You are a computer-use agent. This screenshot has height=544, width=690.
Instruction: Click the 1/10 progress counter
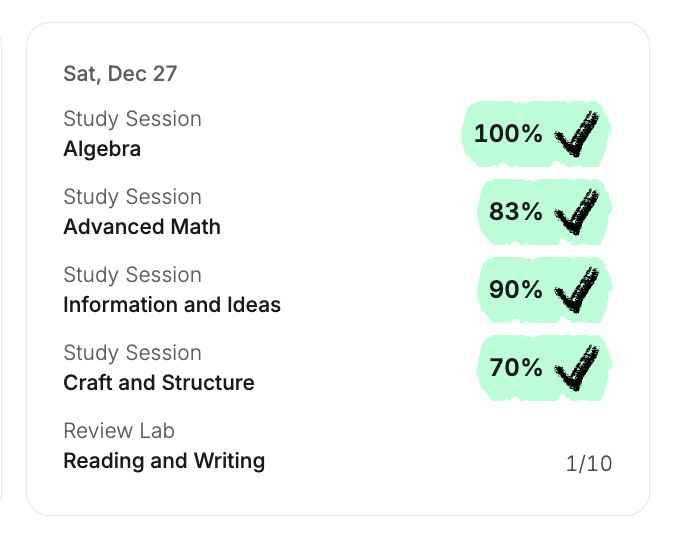[588, 463]
